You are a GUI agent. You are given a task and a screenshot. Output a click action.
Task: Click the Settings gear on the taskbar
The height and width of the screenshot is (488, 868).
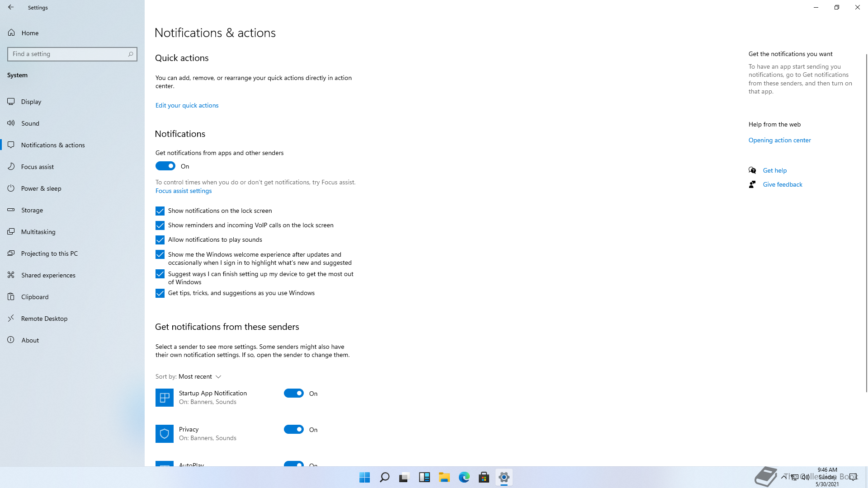pos(504,477)
